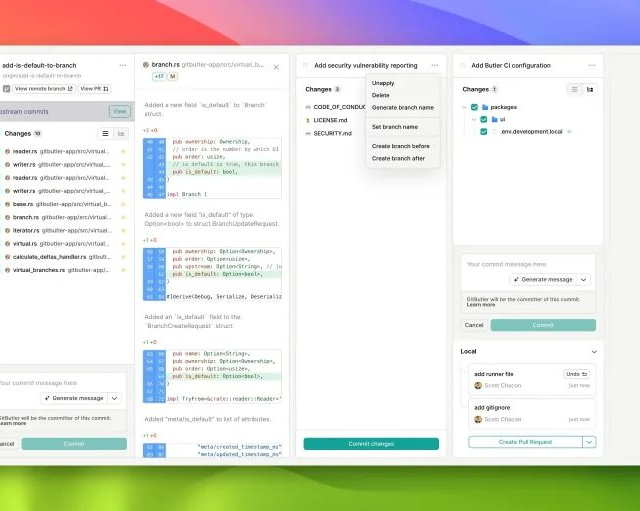Open three-dots menu on Butler CI configuration lane
Viewport: 640px width, 511px height.
(590, 66)
